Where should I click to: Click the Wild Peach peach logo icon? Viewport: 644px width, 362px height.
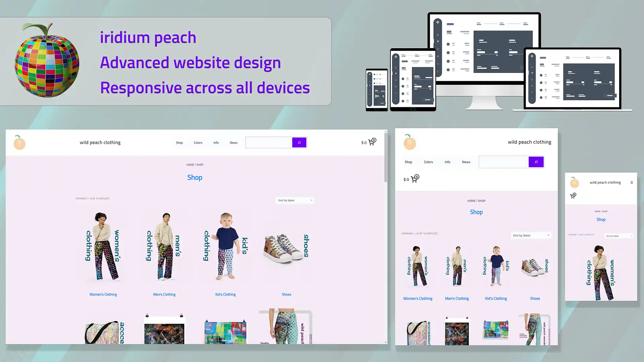(19, 142)
